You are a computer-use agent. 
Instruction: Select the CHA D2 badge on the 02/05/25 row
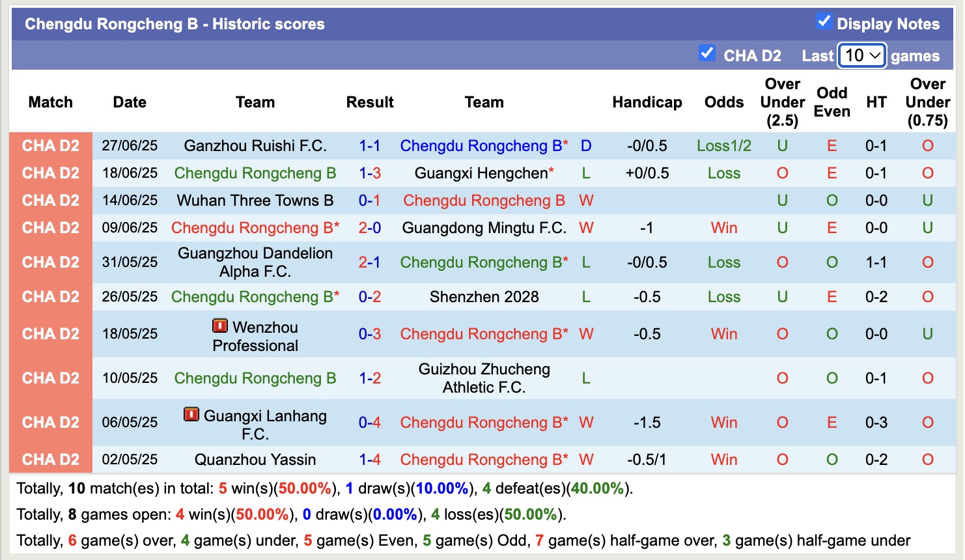pyautogui.click(x=50, y=459)
